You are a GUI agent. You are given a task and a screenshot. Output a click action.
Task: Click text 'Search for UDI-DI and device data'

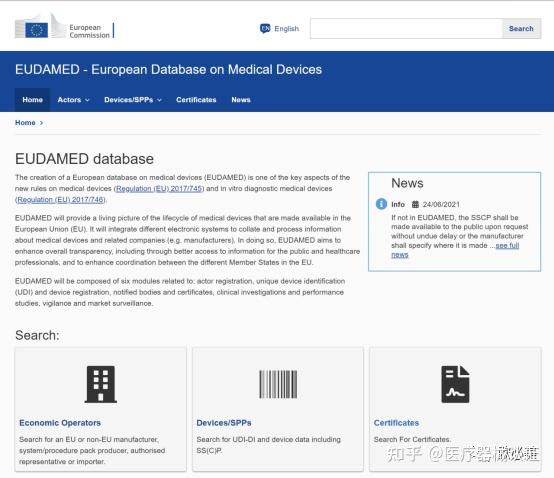(x=254, y=439)
